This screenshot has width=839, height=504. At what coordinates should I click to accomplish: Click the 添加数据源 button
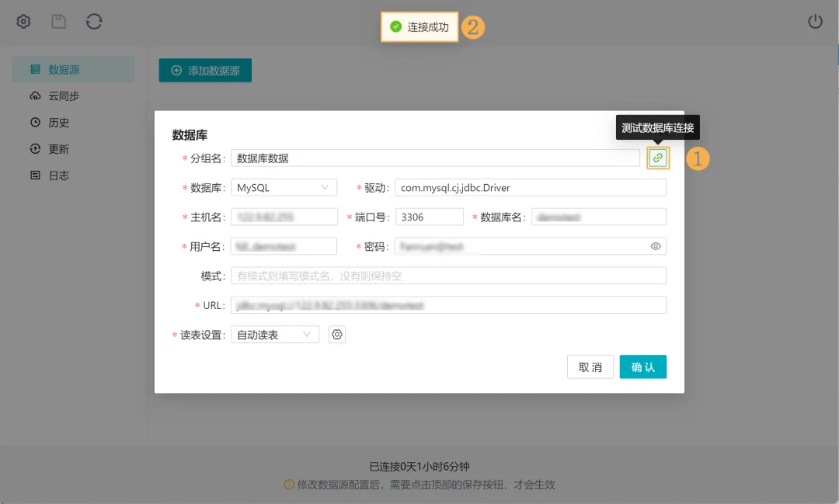click(x=205, y=71)
